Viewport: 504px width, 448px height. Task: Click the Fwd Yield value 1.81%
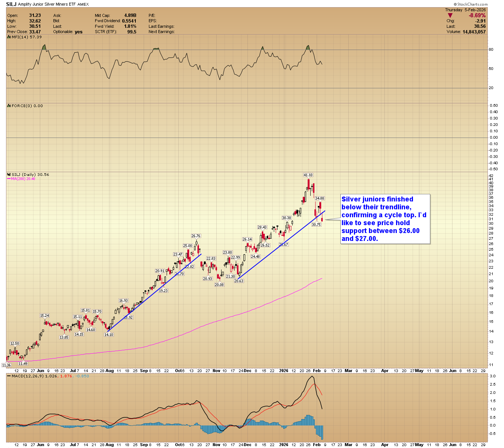[130, 26]
